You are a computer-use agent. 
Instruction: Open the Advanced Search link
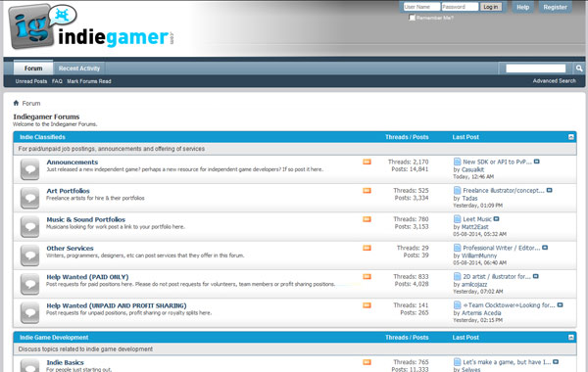click(555, 81)
